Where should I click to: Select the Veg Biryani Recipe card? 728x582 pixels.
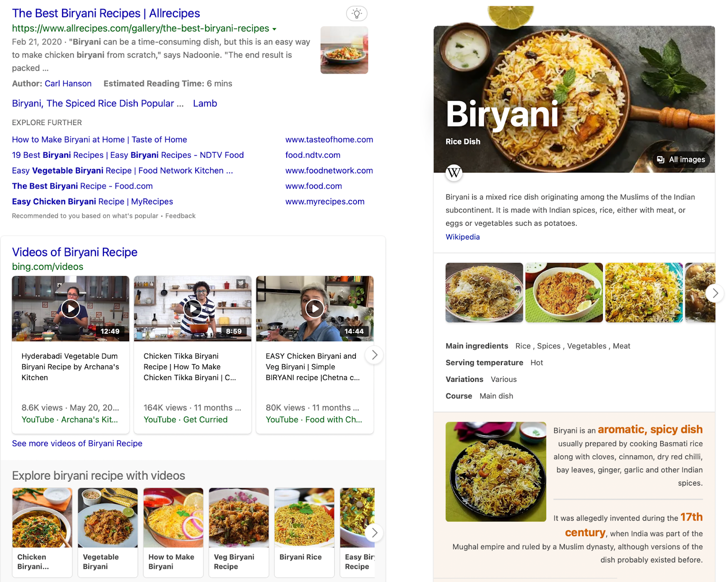pos(239,532)
